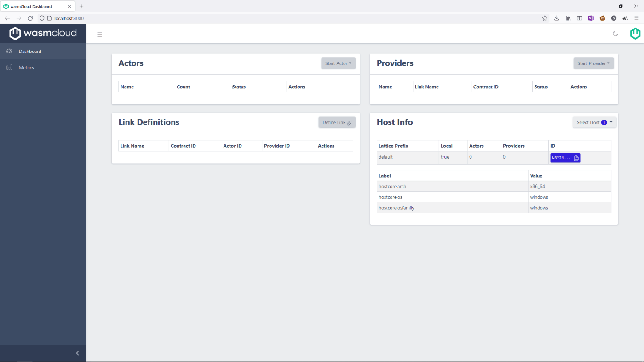
Task: Open the Start Actor dropdown
Action: [338, 63]
